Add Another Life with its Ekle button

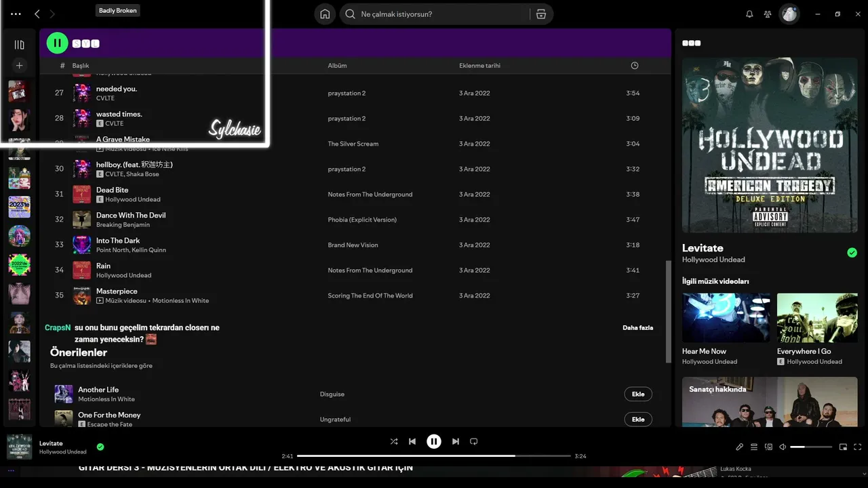coord(638,394)
